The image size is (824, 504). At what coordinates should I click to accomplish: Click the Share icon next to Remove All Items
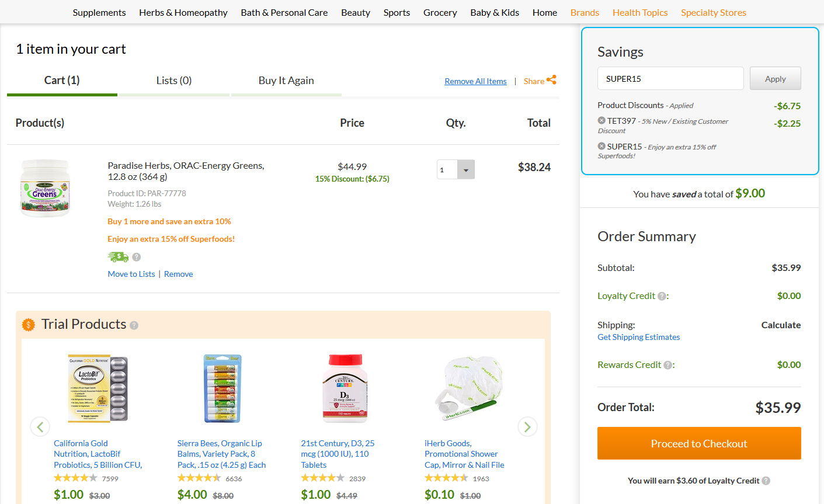click(551, 80)
